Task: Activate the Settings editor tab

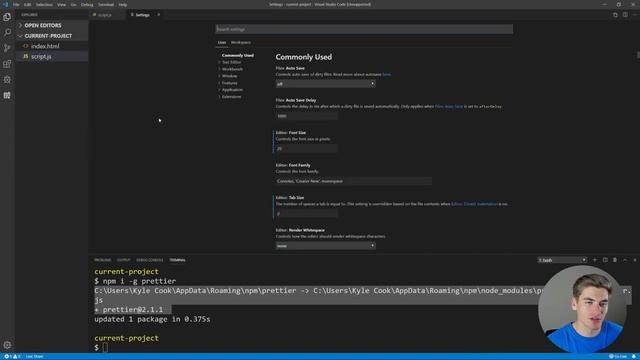Action: tap(142, 15)
